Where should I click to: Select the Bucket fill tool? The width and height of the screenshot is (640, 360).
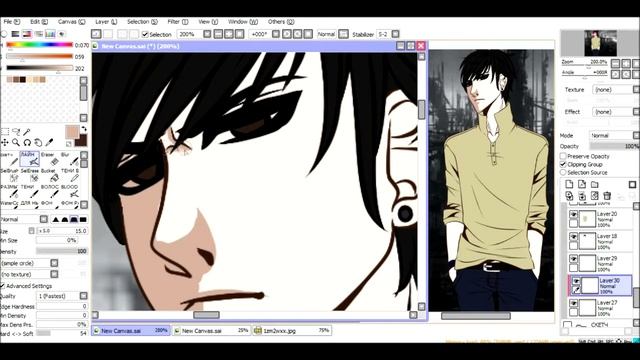(49, 176)
